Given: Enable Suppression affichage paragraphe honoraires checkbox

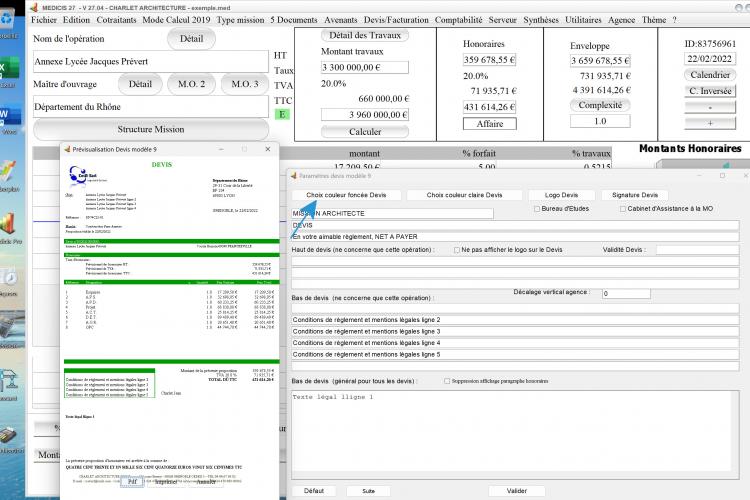Looking at the screenshot, I should click(447, 381).
